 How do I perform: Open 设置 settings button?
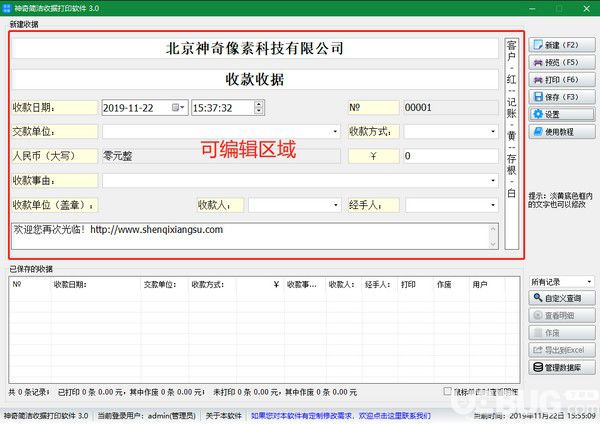click(x=562, y=114)
